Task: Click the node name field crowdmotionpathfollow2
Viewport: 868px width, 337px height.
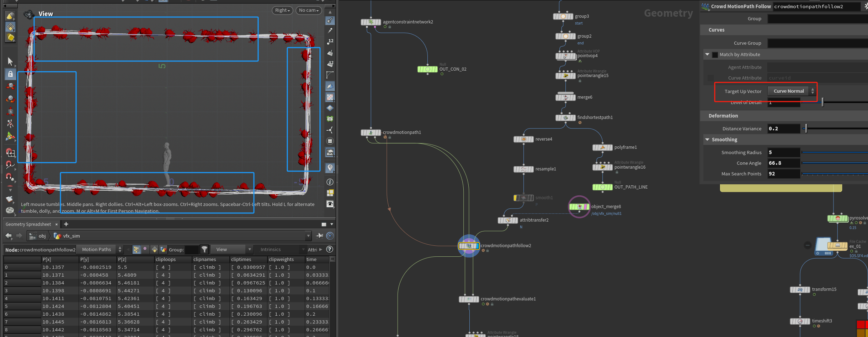Action: [x=817, y=6]
